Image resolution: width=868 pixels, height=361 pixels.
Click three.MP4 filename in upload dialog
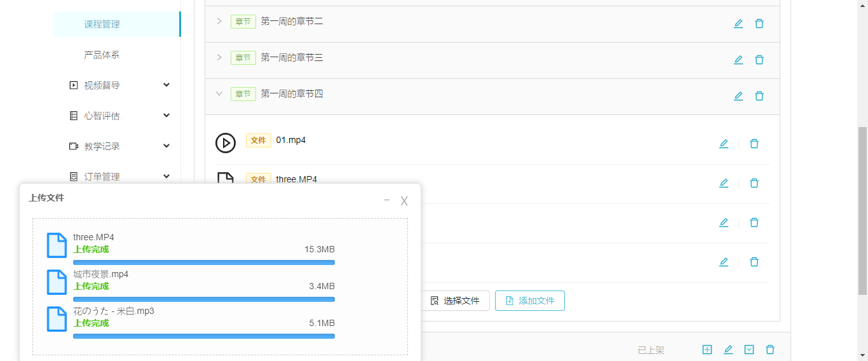(94, 237)
